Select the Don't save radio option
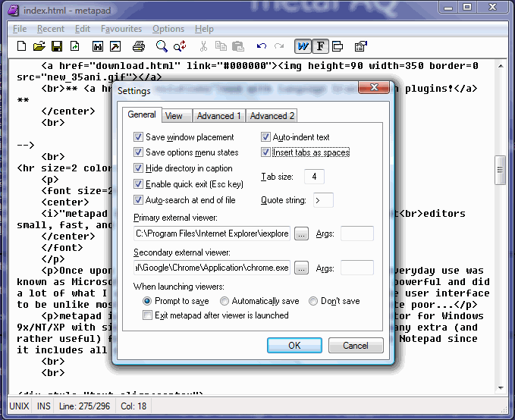This screenshot has height=420, width=515. [313, 301]
